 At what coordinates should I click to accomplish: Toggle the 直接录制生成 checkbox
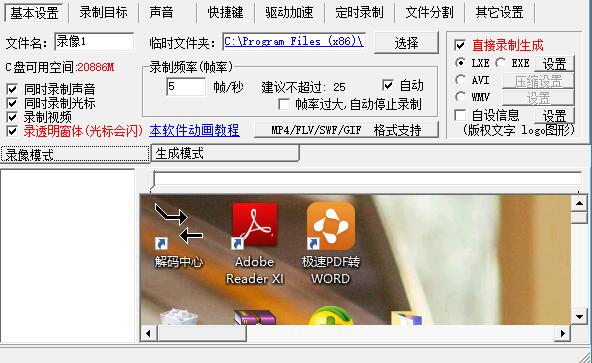point(460,45)
